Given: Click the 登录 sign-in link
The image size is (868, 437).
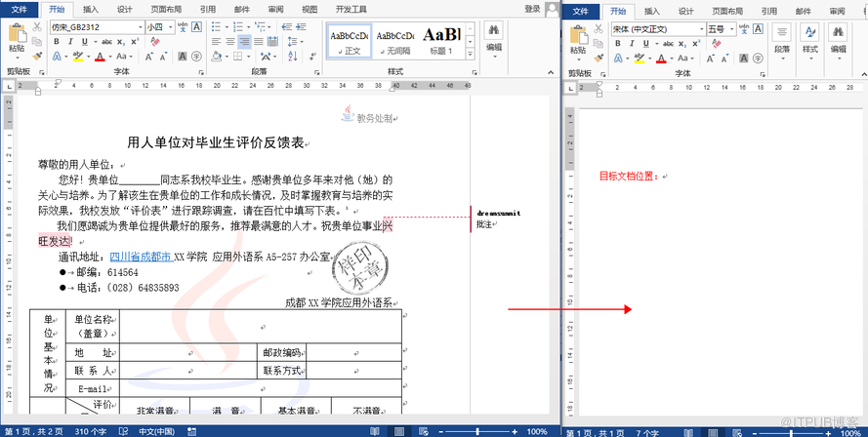Looking at the screenshot, I should (532, 9).
